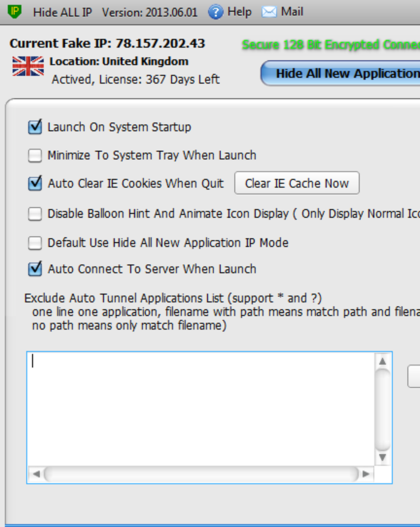This screenshot has height=527, width=420.
Task: Uncheck Launch On System Startup
Action: [x=35, y=127]
